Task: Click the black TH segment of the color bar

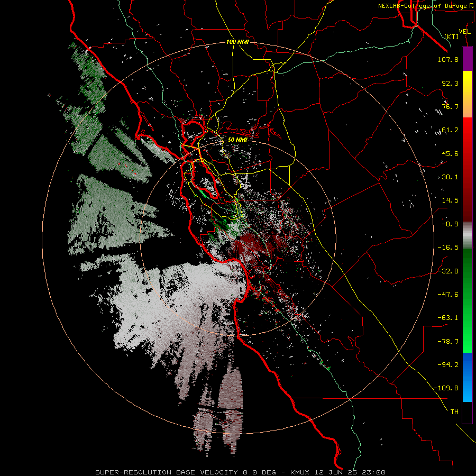Action: [467, 413]
